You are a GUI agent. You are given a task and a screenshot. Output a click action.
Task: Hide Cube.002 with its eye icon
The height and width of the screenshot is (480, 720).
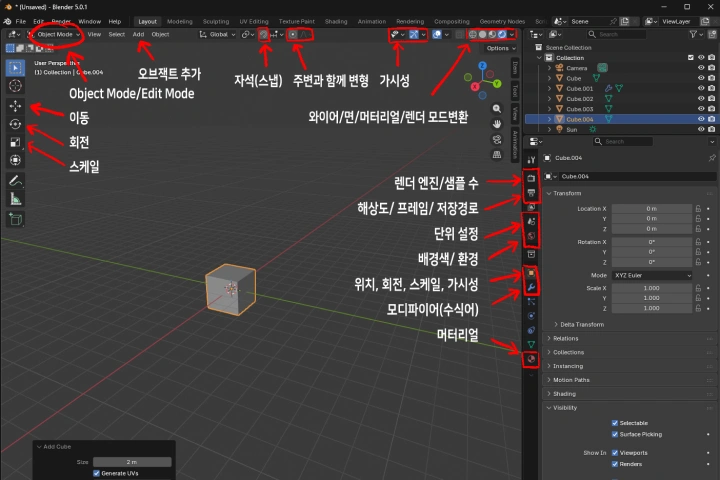click(x=701, y=99)
